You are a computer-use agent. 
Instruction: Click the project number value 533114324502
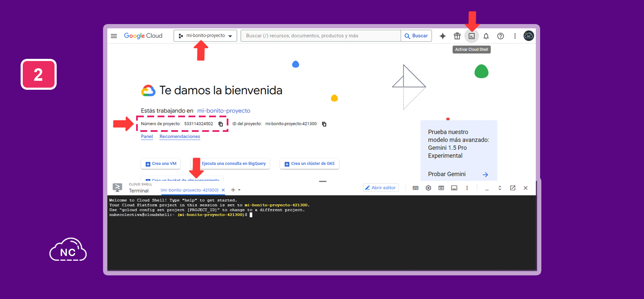(x=199, y=124)
